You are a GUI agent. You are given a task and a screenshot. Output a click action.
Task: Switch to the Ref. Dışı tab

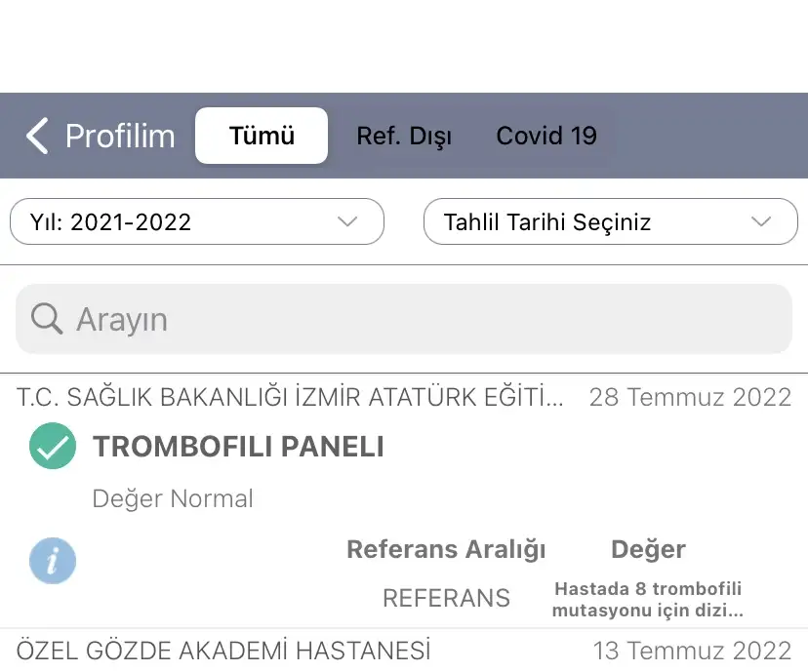[404, 136]
